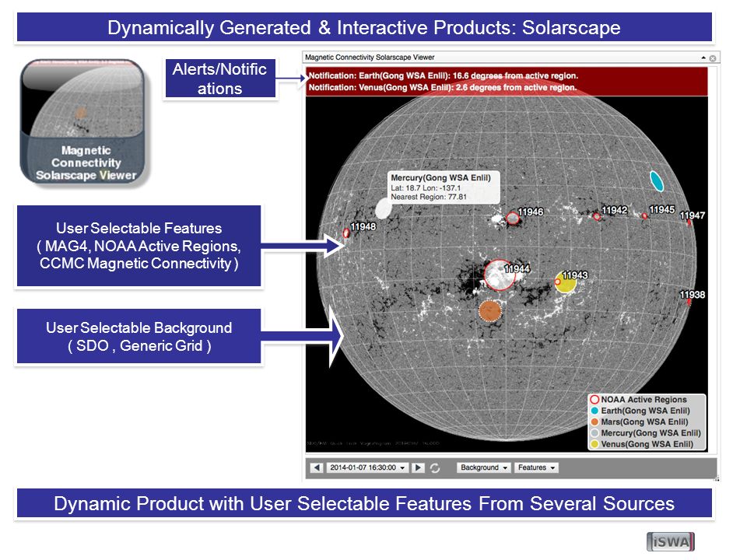Screen dimensions: 747x560
Task: Select large active region circle 11944
Action: 500,275
